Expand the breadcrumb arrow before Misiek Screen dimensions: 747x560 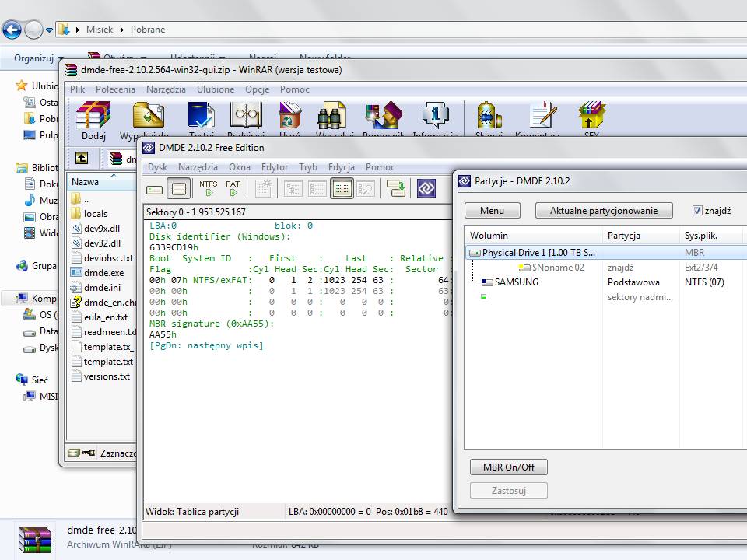coord(78,30)
